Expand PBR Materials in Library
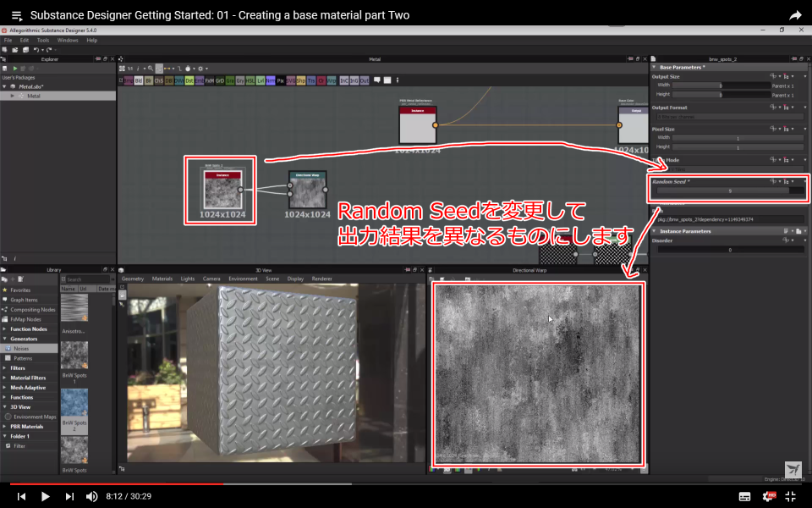The image size is (812, 508). coord(5,427)
